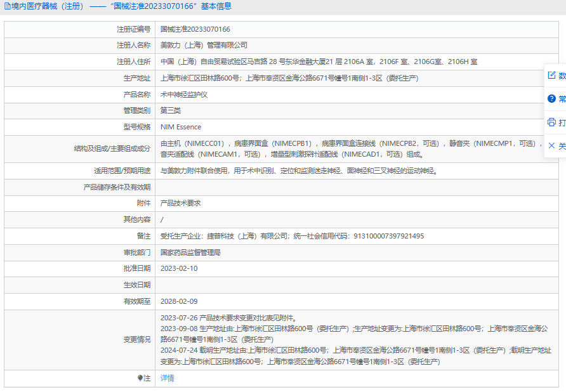566x392 pixels.
Task: Click the 产品储存条件及有效期 label
Action: 117,187
